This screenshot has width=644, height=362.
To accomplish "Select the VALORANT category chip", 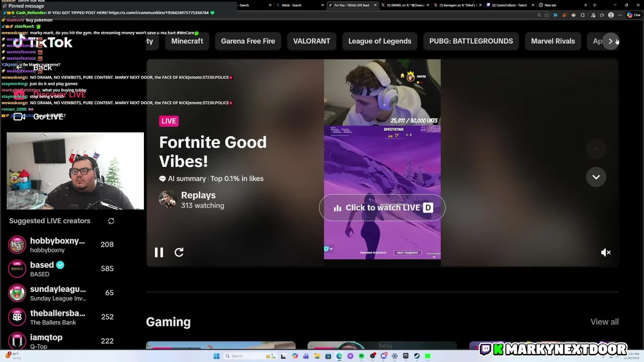I will tap(312, 41).
